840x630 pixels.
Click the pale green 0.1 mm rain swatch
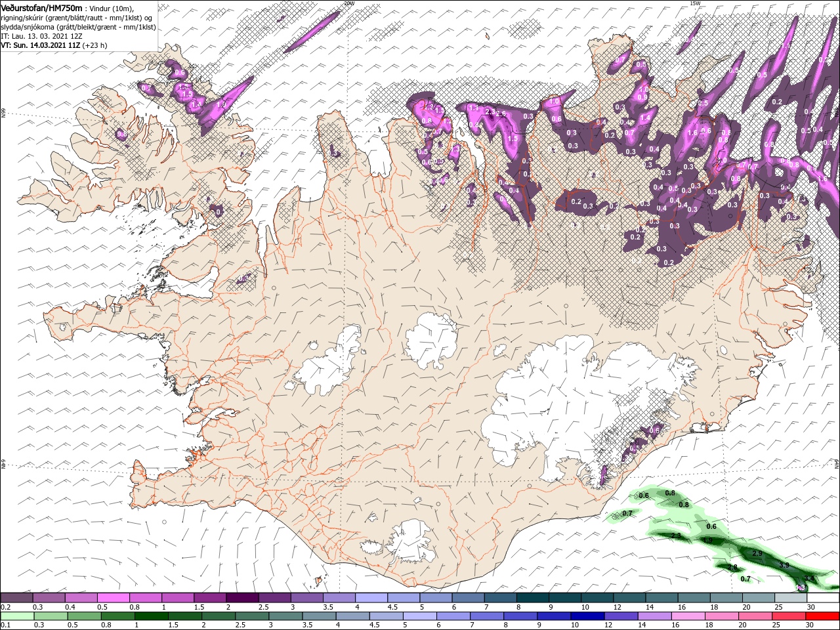[16, 616]
